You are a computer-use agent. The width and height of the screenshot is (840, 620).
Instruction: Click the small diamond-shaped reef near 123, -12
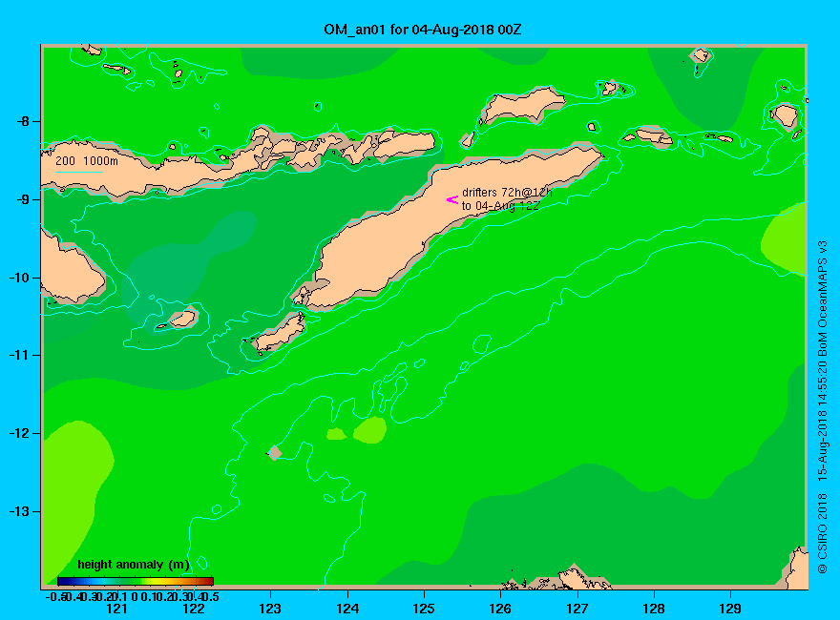274,452
